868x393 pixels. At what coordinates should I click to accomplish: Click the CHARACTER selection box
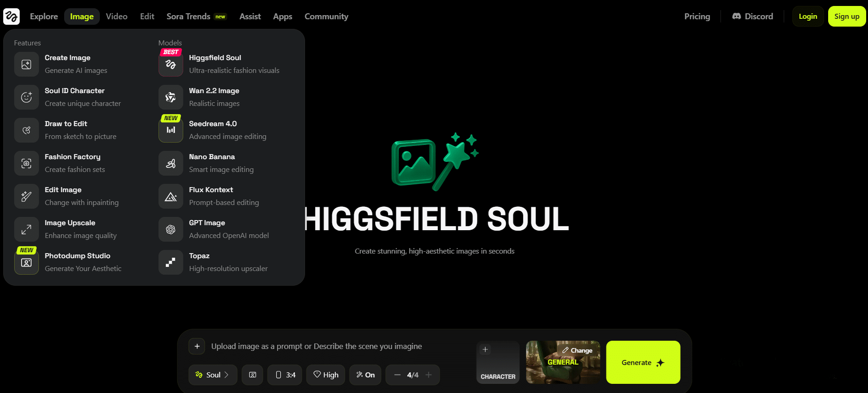coord(498,362)
